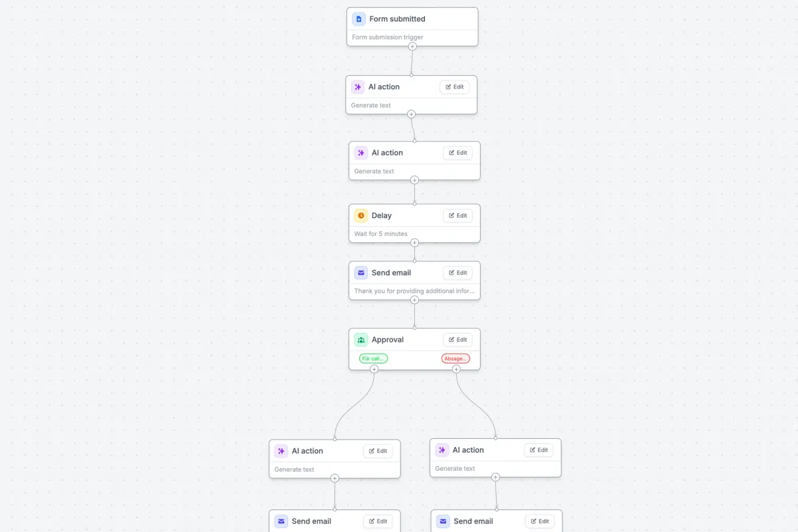Click the envelope icon of the Send email node above Approval
798x532 pixels.
pos(361,273)
